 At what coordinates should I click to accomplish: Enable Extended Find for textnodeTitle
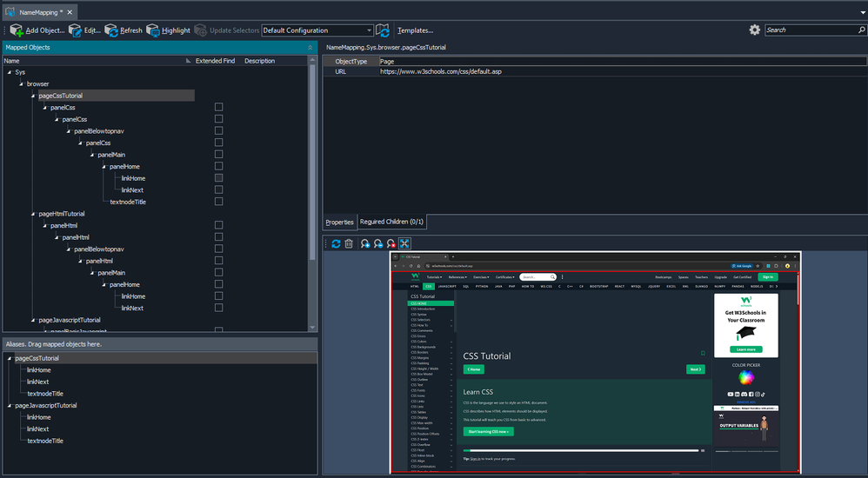coord(218,202)
